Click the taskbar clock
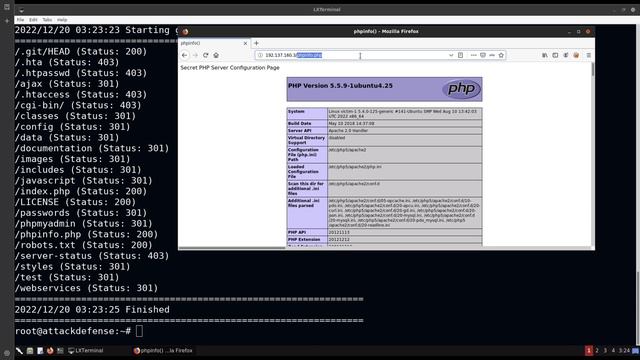Image resolution: width=640 pixels, height=360 pixels. coord(624,351)
